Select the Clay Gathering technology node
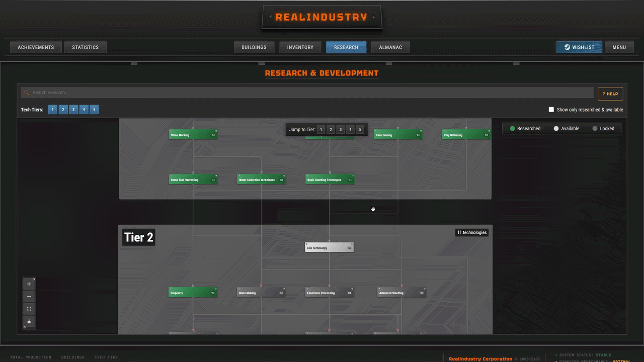 [466, 135]
